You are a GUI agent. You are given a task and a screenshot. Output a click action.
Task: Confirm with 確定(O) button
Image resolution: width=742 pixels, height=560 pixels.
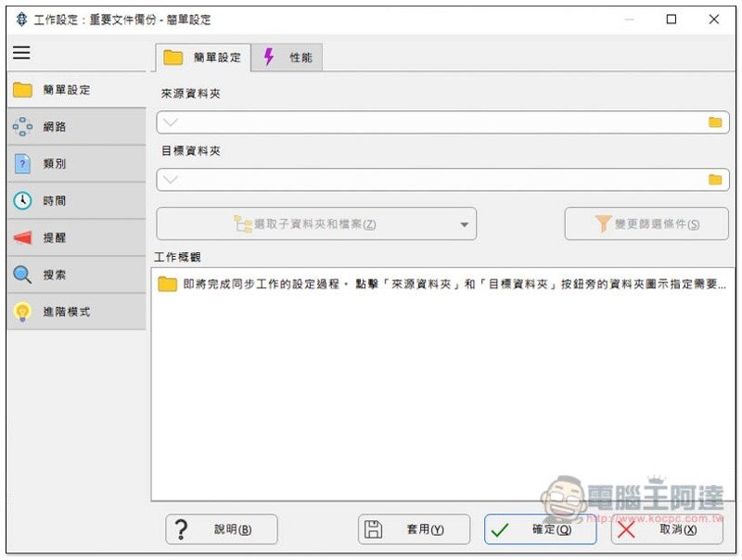pyautogui.click(x=540, y=529)
